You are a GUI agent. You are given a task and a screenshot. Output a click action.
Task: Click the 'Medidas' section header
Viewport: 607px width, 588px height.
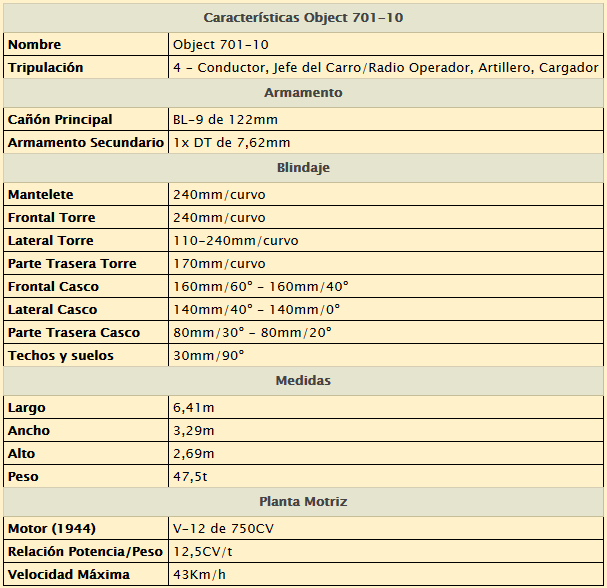tap(303, 381)
